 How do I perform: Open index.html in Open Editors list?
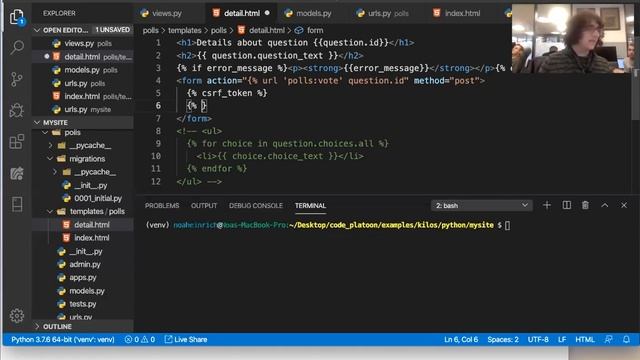pos(83,96)
